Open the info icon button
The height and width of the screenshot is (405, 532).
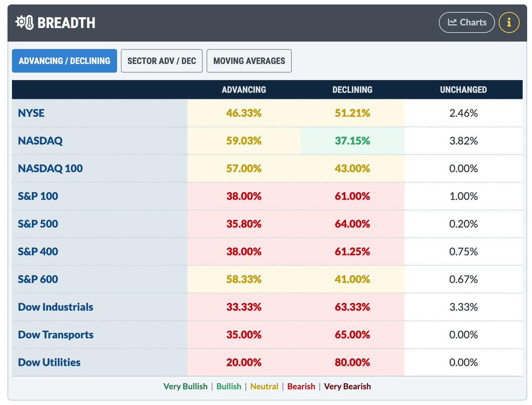[509, 22]
